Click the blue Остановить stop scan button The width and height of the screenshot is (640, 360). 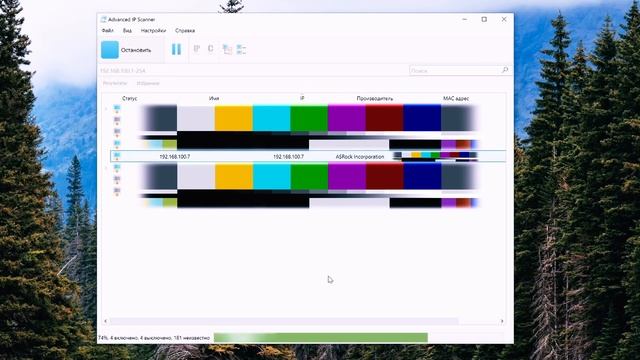[131, 50]
